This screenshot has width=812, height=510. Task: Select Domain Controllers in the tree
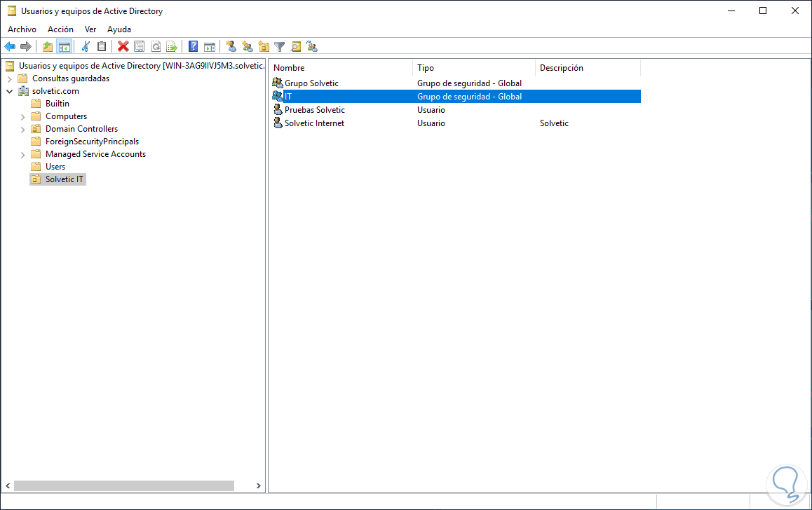pos(82,129)
